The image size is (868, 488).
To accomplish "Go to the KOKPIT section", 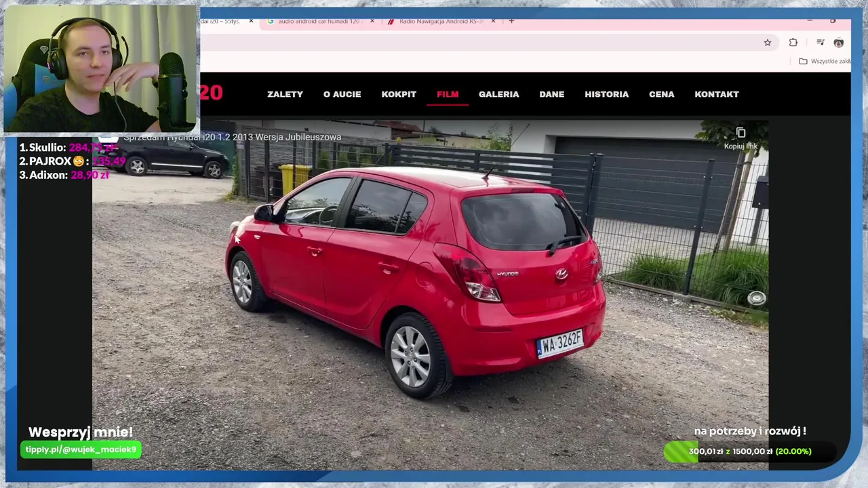I will tap(399, 94).
